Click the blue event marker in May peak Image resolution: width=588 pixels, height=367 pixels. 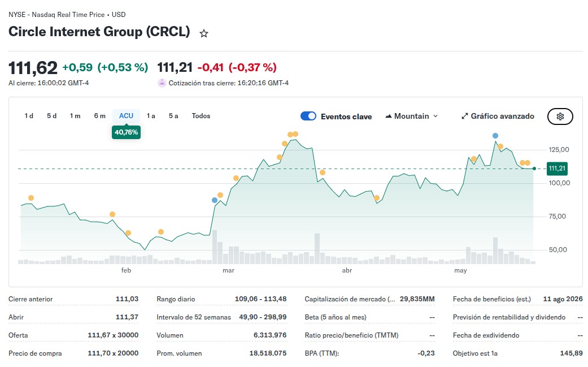click(x=495, y=136)
